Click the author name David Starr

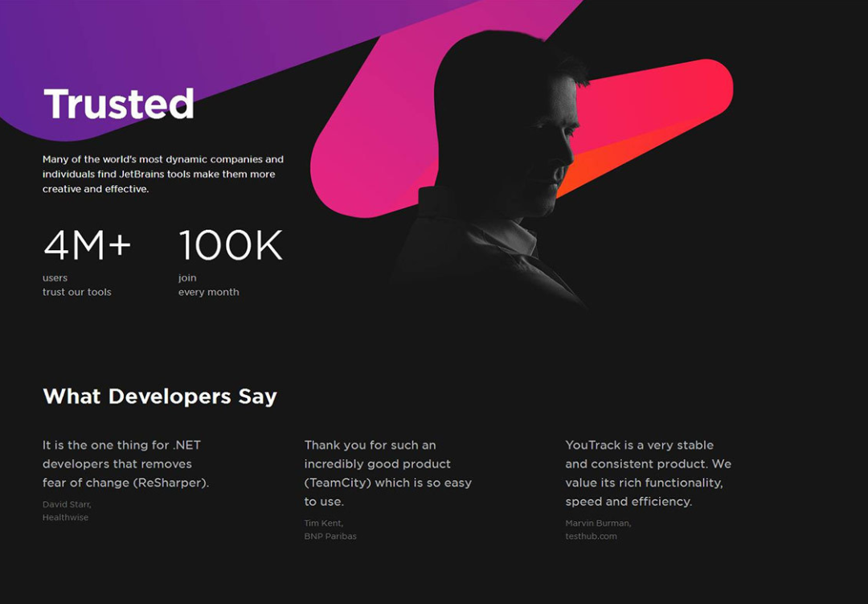coord(67,504)
